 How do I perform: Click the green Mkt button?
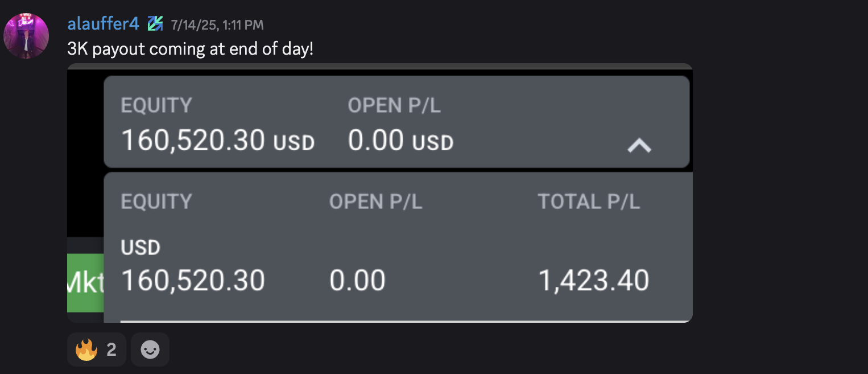(85, 283)
